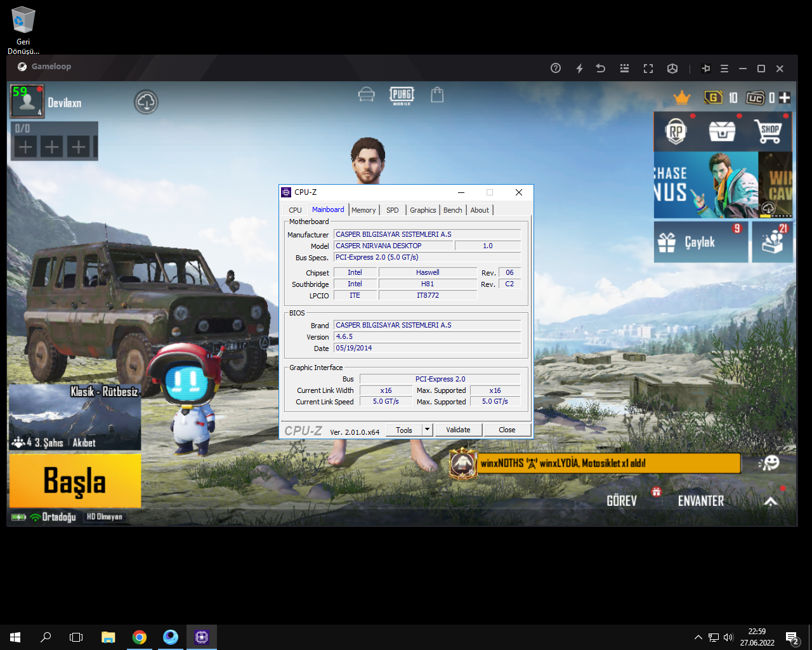Show hidden system tray icons

tap(698, 637)
